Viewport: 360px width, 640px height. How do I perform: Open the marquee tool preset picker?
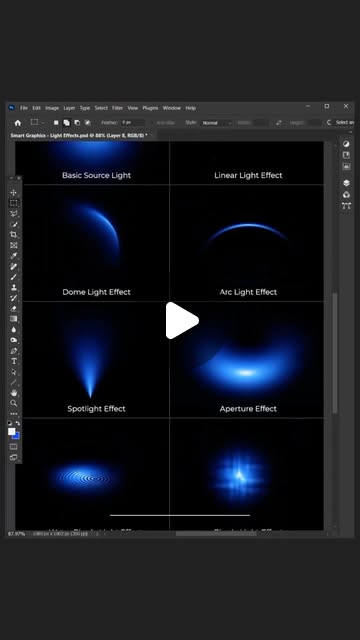point(37,122)
